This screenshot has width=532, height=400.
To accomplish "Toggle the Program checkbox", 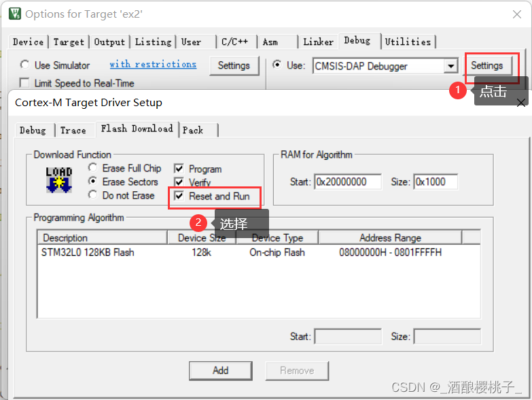I will click(179, 169).
